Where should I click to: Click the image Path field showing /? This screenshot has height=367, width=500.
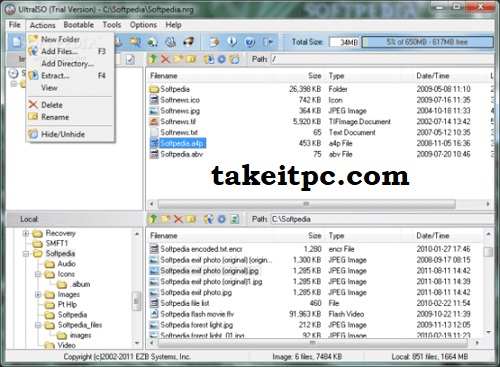click(382, 59)
